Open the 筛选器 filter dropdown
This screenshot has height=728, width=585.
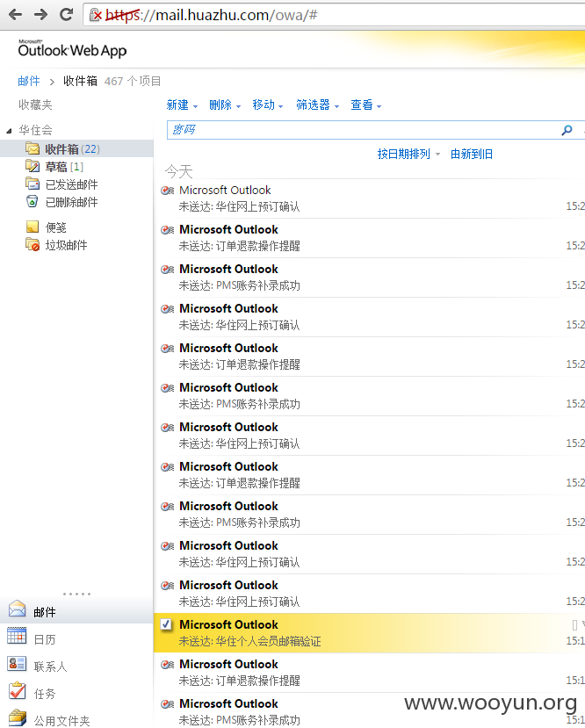click(x=318, y=105)
